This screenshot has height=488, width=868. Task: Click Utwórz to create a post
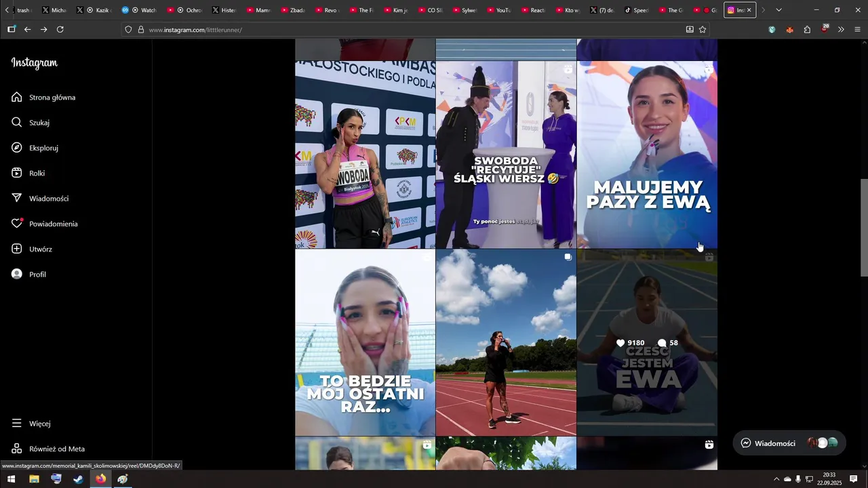coord(32,249)
